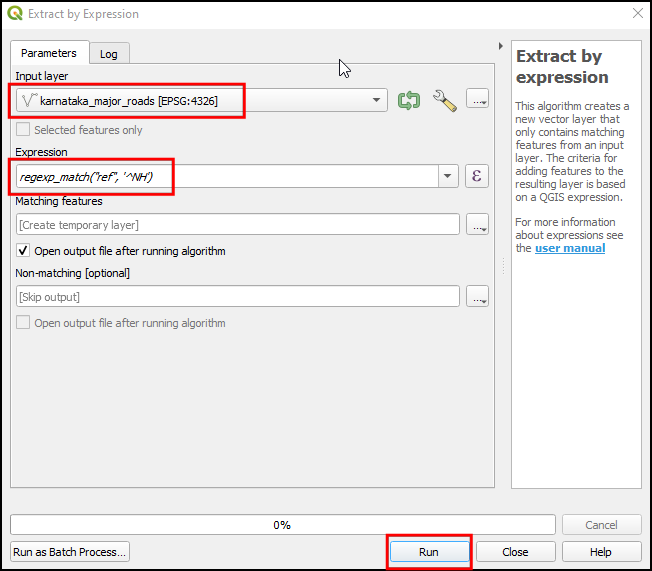Open the user manual link
652x571 pixels.
pyautogui.click(x=570, y=248)
